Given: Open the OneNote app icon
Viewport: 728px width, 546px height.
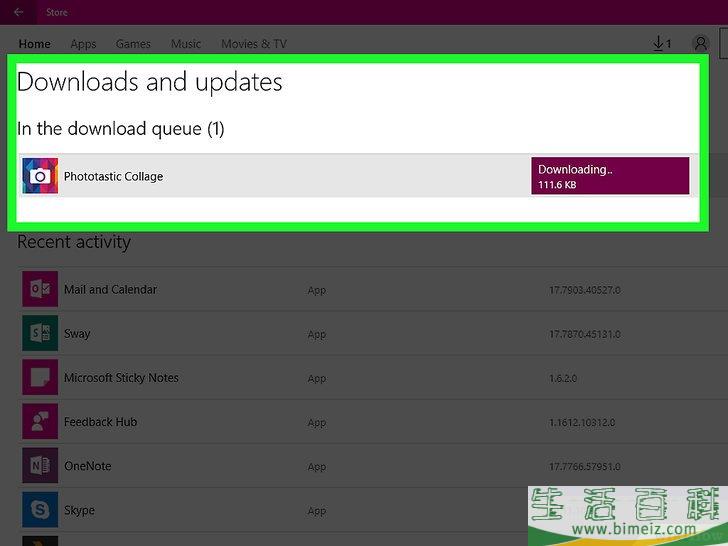Looking at the screenshot, I should (40, 465).
